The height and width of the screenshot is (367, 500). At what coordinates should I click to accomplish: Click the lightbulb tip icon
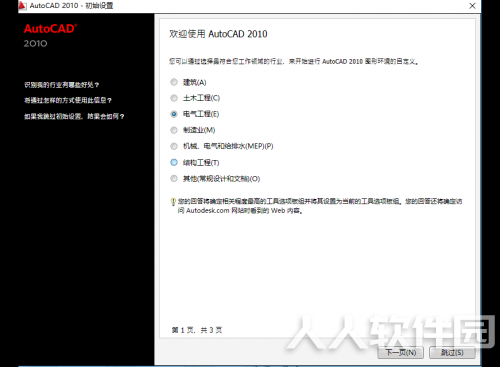tap(173, 202)
